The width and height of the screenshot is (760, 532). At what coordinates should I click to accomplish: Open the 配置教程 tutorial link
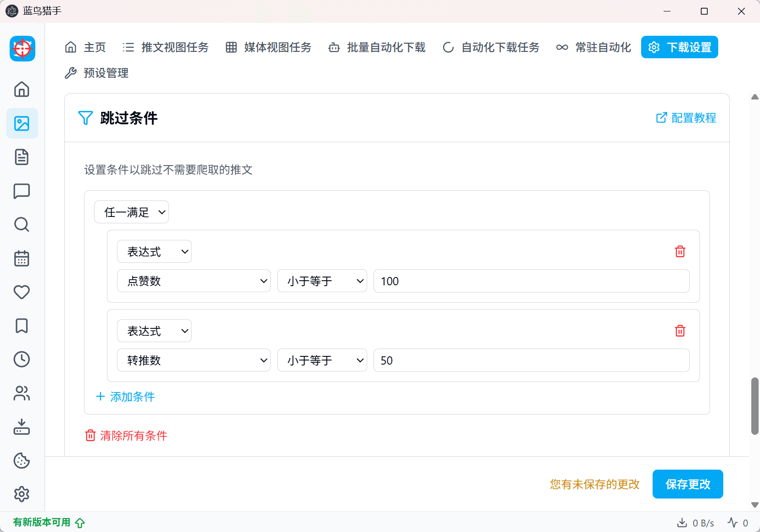click(x=686, y=118)
